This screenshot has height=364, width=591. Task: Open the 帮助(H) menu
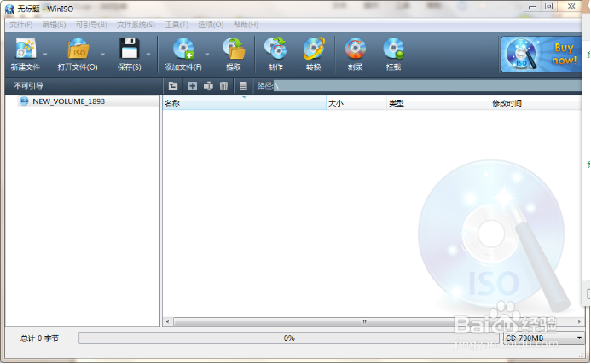coord(246,25)
